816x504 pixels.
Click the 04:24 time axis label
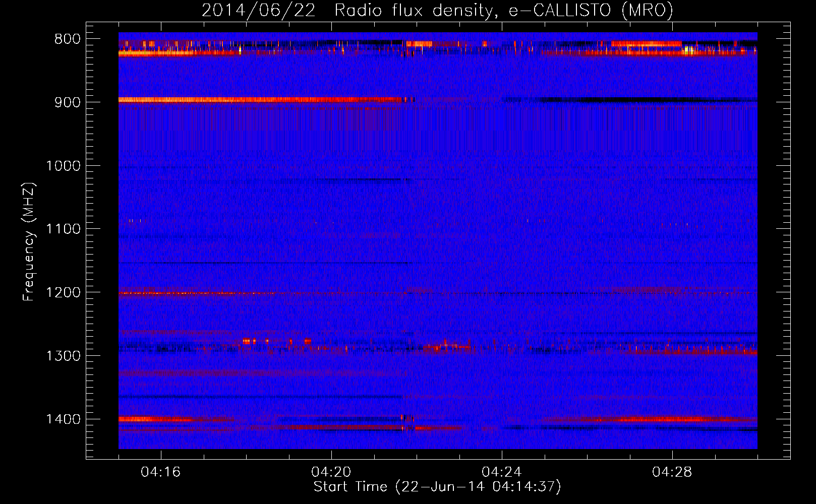click(502, 472)
